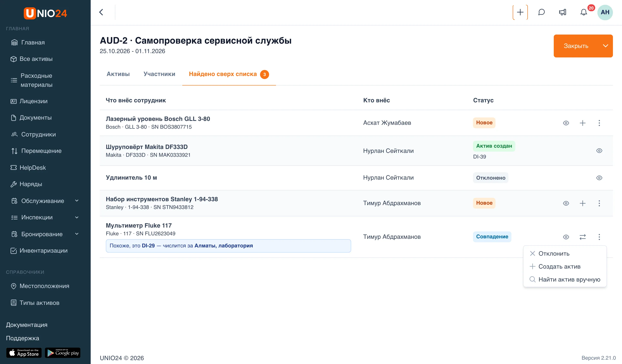Click the Google Play download badge
This screenshot has width=622, height=364.
tap(63, 353)
